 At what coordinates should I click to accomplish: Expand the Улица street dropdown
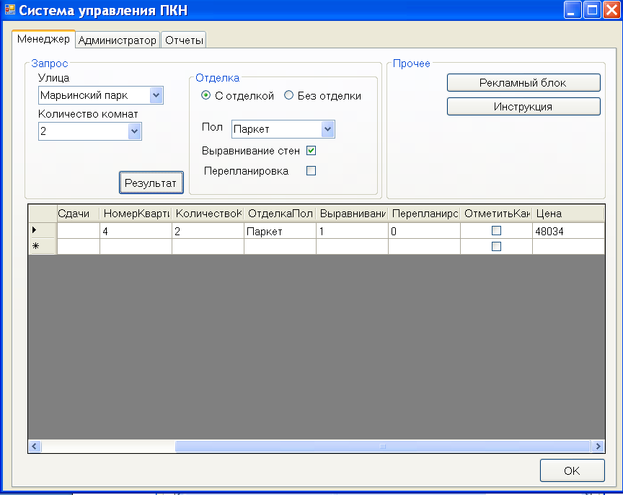click(x=156, y=95)
